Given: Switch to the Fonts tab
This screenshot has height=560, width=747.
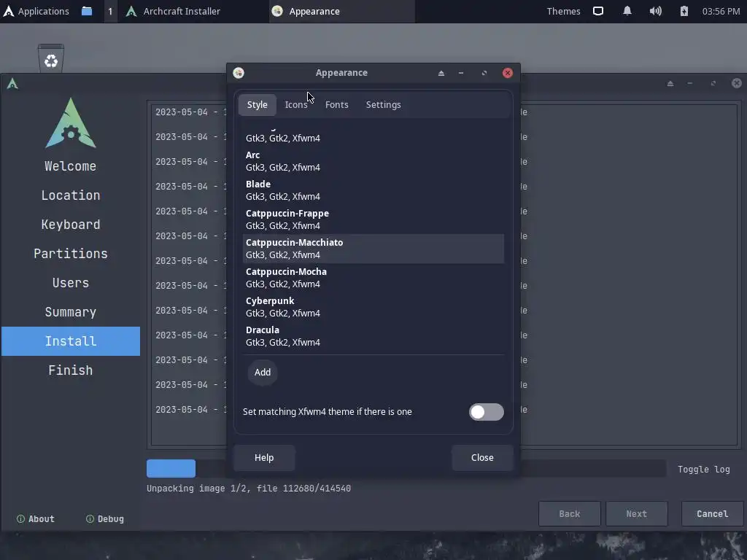Looking at the screenshot, I should [337, 104].
